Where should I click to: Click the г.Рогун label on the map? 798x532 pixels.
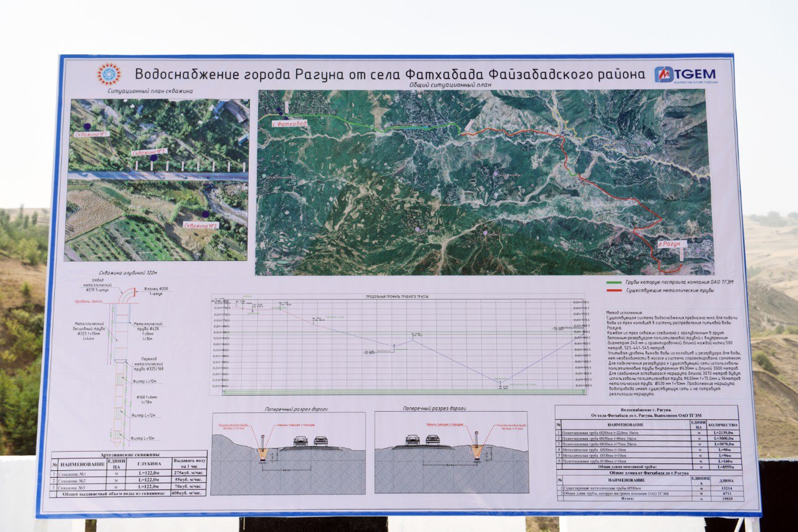tap(672, 244)
